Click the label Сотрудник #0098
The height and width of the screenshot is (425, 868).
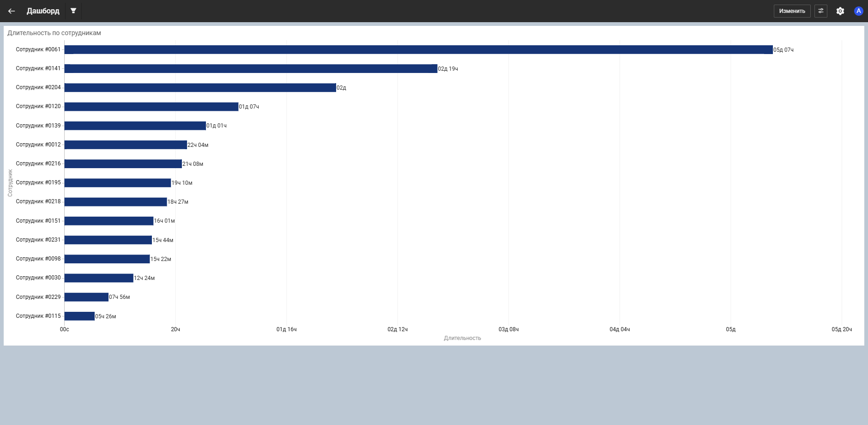coord(38,259)
